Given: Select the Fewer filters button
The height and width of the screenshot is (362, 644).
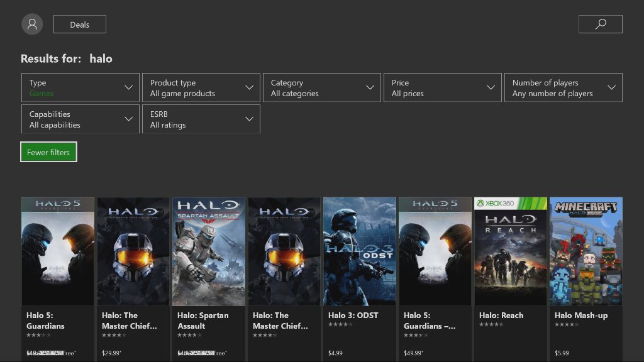Looking at the screenshot, I should coord(48,151).
